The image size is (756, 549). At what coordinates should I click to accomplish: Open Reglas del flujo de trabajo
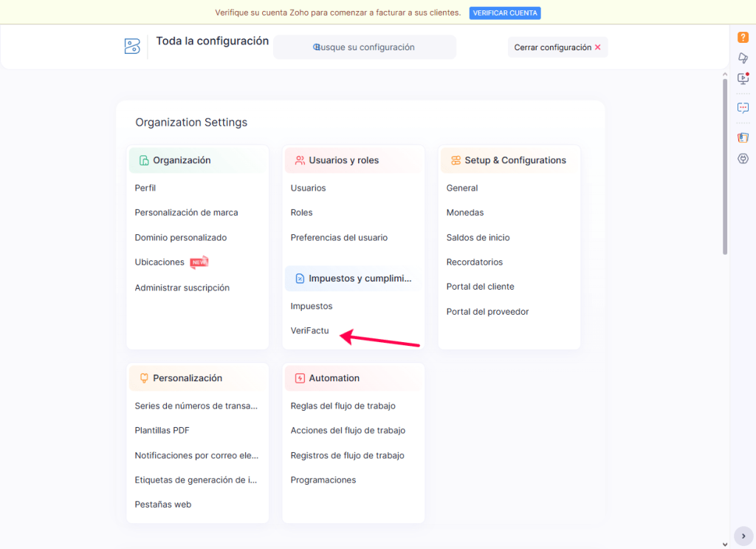pos(343,406)
